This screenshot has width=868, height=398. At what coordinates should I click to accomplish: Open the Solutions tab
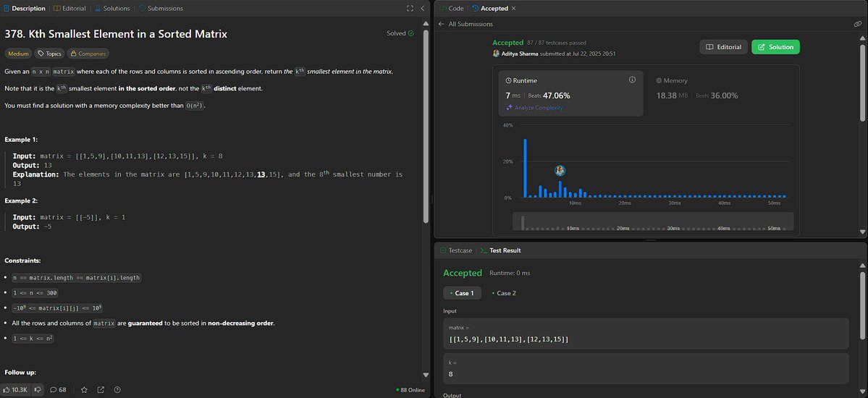(111, 8)
